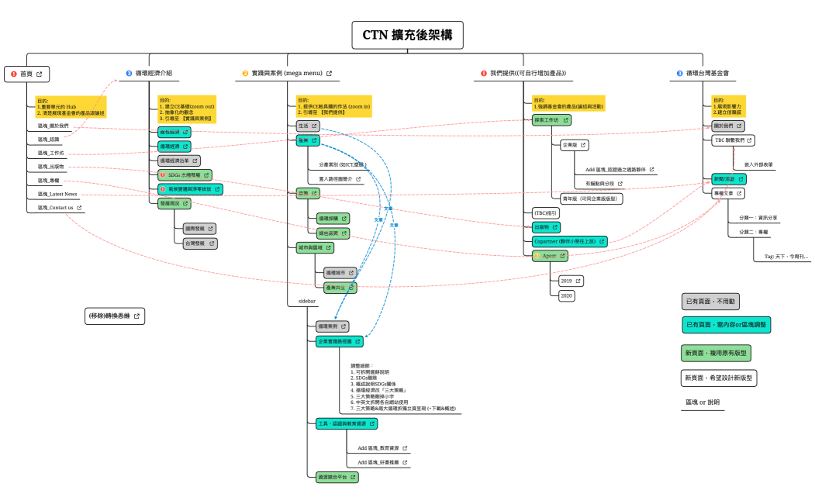The height and width of the screenshot is (504, 815).
Task: Open the external link icon on 首頁 node
Action: tap(39, 74)
